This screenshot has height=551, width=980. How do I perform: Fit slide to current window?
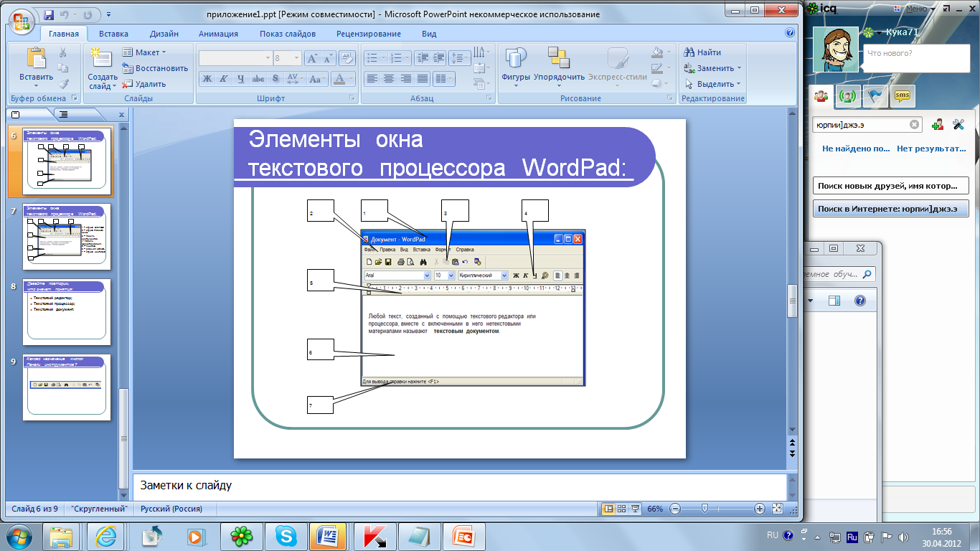click(x=778, y=509)
